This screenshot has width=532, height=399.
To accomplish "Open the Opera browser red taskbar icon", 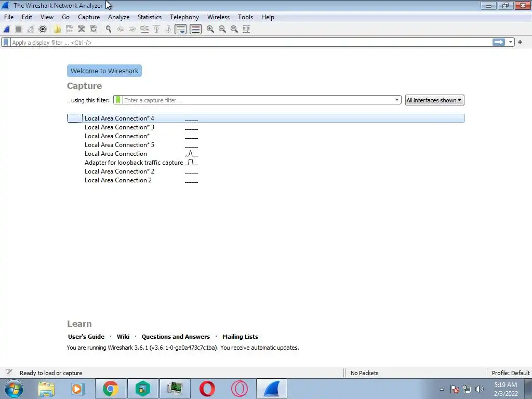I will [207, 389].
